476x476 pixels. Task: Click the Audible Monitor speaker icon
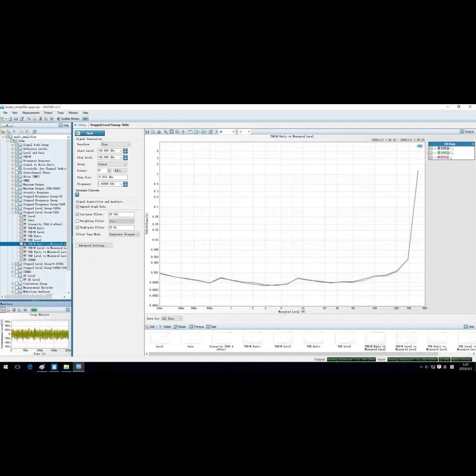pos(59,119)
